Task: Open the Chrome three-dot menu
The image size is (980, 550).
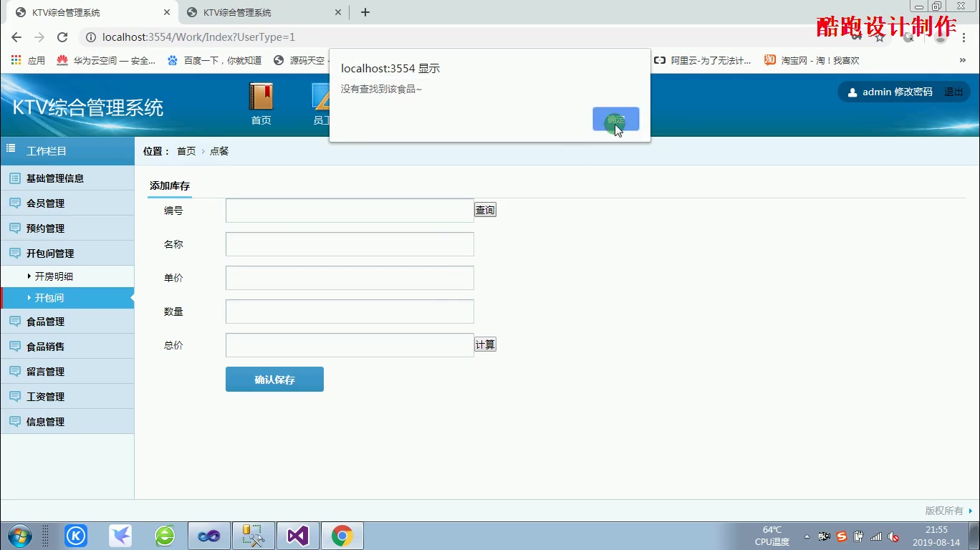Action: click(x=965, y=37)
